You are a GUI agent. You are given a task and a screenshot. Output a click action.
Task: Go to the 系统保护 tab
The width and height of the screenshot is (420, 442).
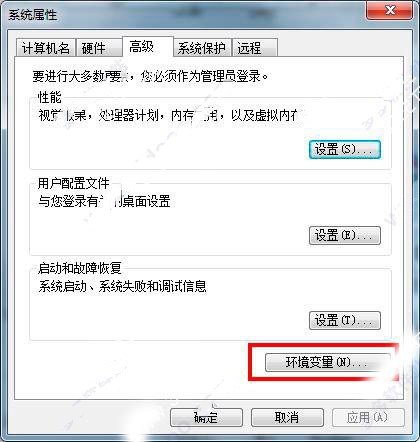point(202,48)
